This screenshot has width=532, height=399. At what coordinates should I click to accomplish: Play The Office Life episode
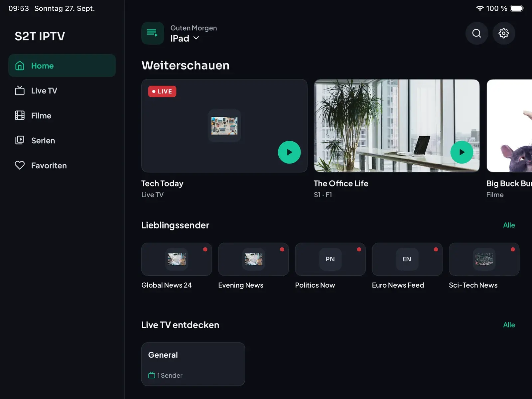(x=462, y=152)
